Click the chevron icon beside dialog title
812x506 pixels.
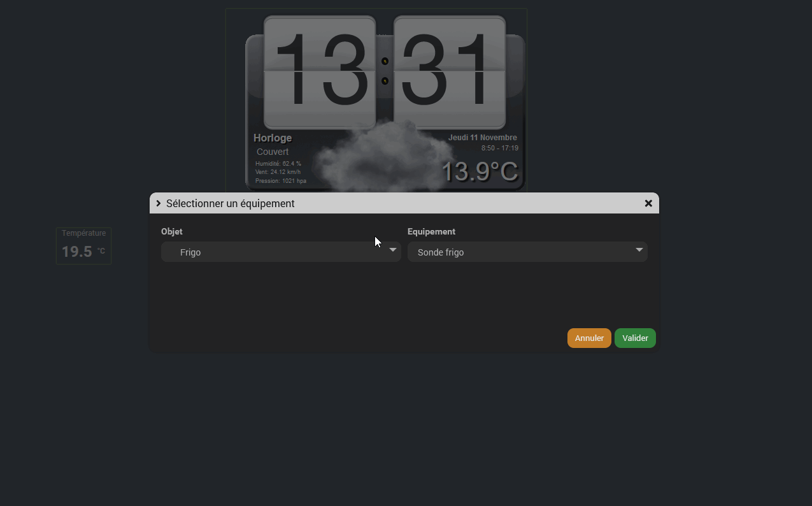pos(159,203)
